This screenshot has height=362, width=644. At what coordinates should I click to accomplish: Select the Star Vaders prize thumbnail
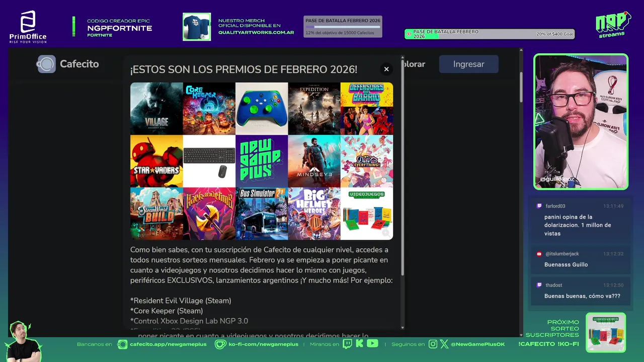point(156,161)
